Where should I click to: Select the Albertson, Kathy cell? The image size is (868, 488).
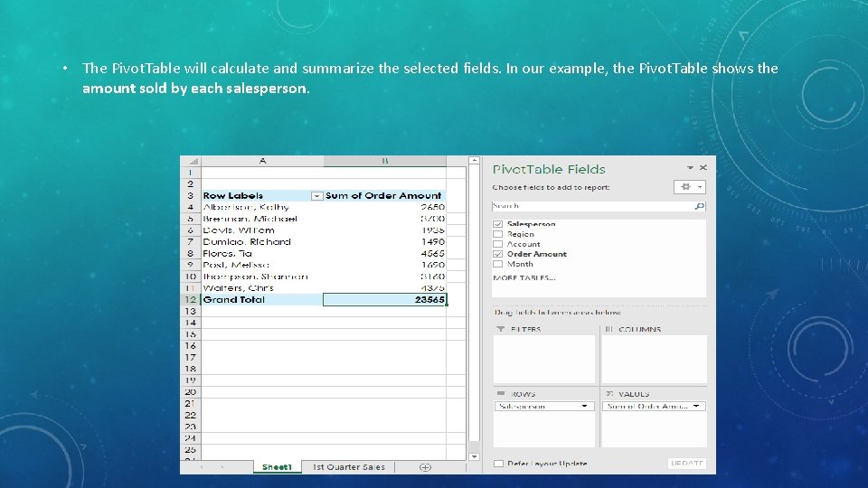coord(262,207)
